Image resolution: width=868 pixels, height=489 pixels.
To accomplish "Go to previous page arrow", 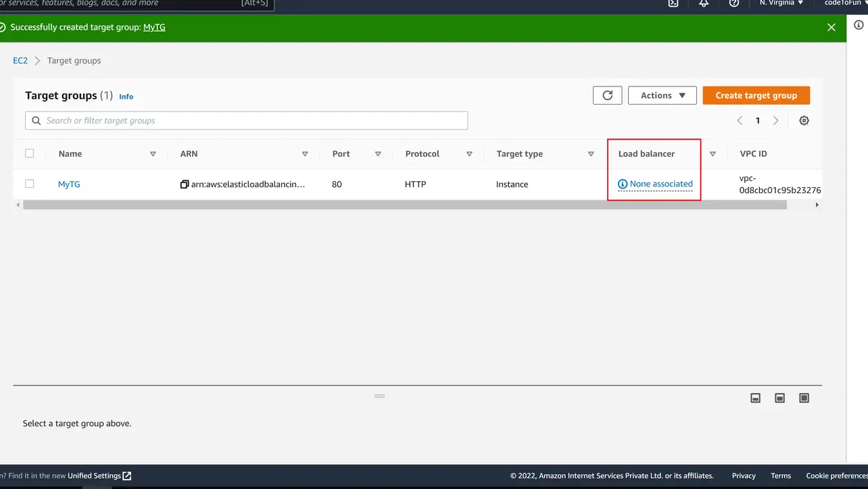I will (x=740, y=121).
